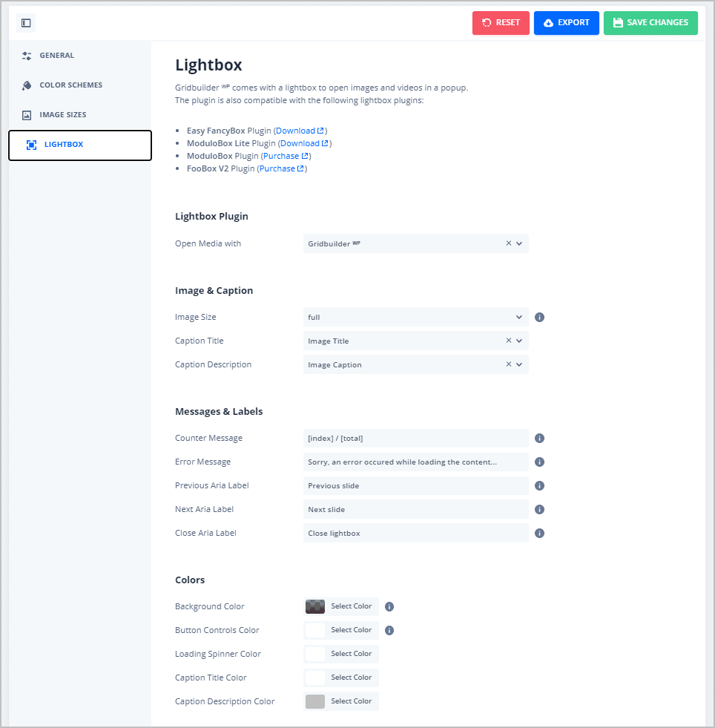Select the Lightbox expand icon in sidebar
Image resolution: width=715 pixels, height=728 pixels.
pos(31,145)
